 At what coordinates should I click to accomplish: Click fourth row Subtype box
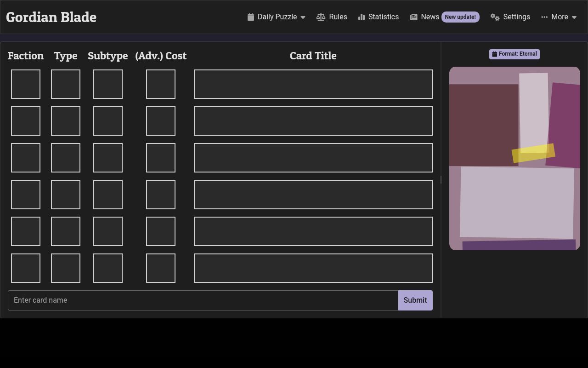tap(108, 195)
